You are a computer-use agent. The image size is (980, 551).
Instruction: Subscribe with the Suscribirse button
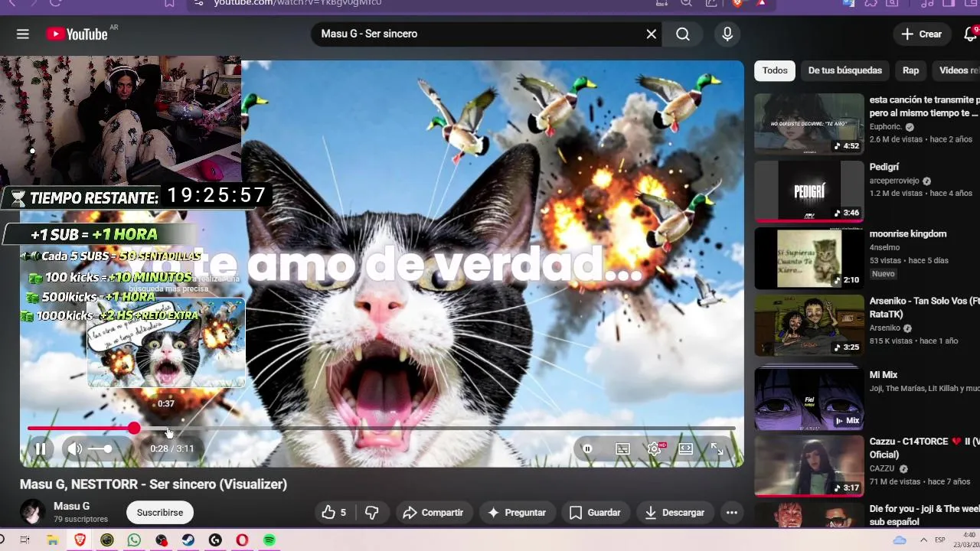pyautogui.click(x=160, y=513)
